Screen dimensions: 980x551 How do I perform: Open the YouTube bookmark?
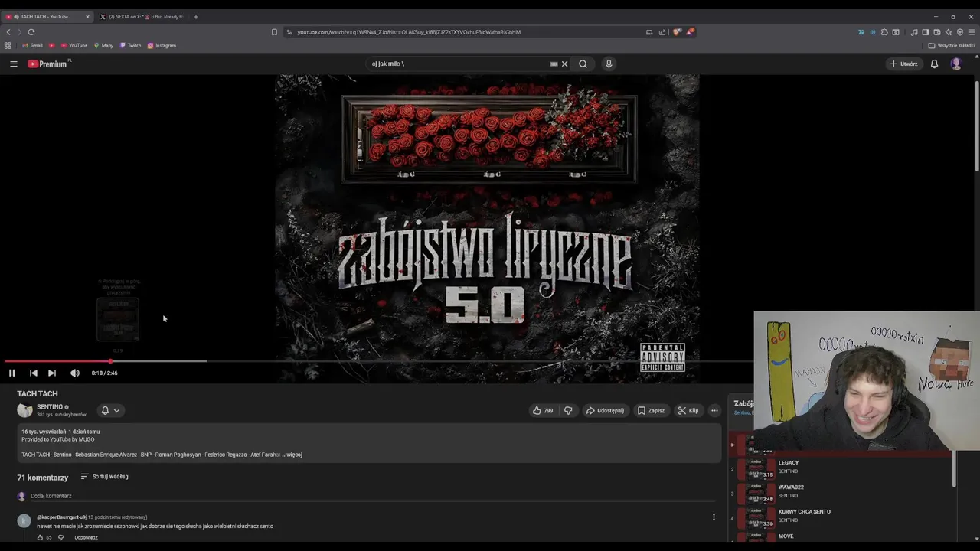coord(74,45)
